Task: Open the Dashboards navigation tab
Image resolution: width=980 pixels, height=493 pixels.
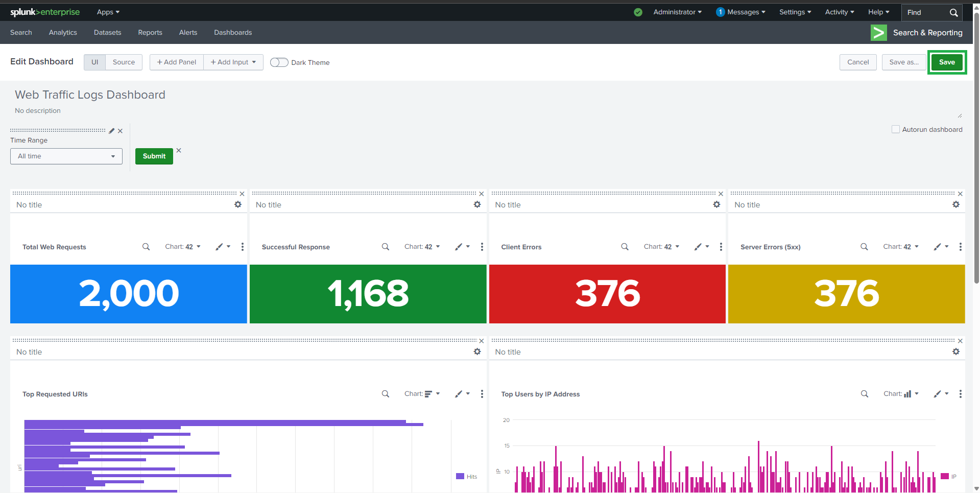Action: click(233, 32)
